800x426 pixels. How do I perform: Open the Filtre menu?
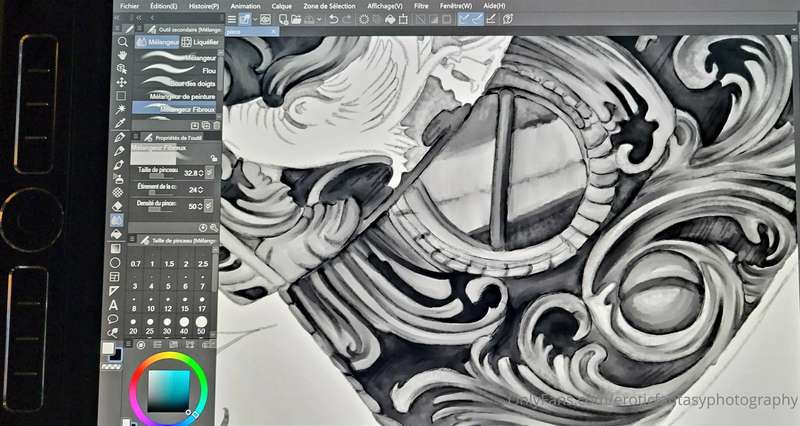coord(421,6)
